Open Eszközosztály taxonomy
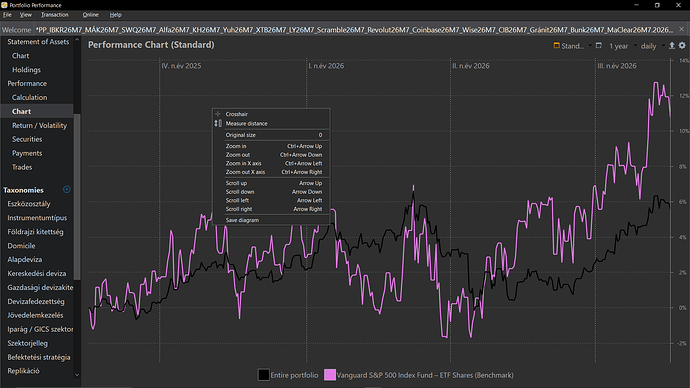Image resolution: width=690 pixels, height=388 pixels. click(29, 204)
